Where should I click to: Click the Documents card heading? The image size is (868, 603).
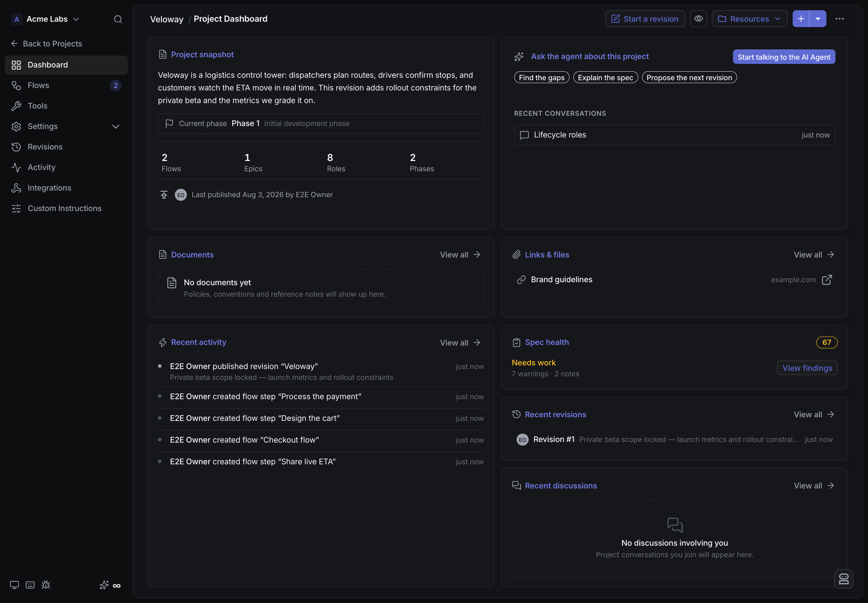192,255
